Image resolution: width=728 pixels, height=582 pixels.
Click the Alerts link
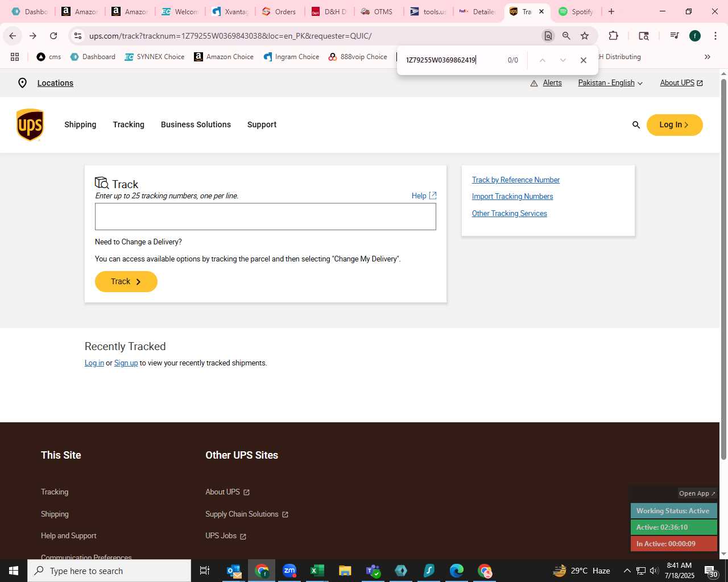(552, 83)
